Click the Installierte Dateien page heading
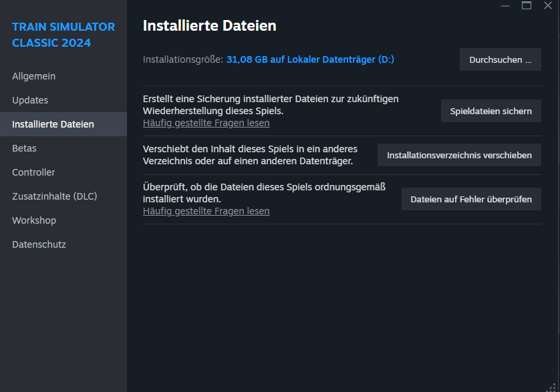The height and width of the screenshot is (392, 560). (209, 25)
